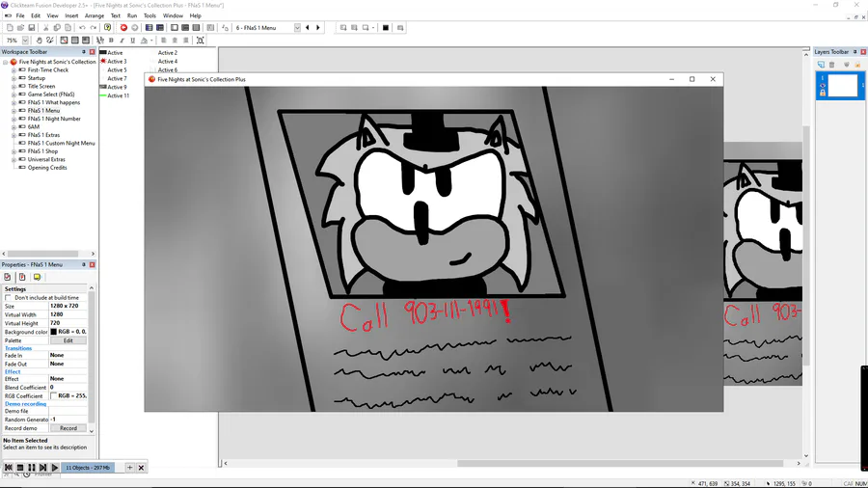Open the 75% zoom dropdown

coord(25,41)
